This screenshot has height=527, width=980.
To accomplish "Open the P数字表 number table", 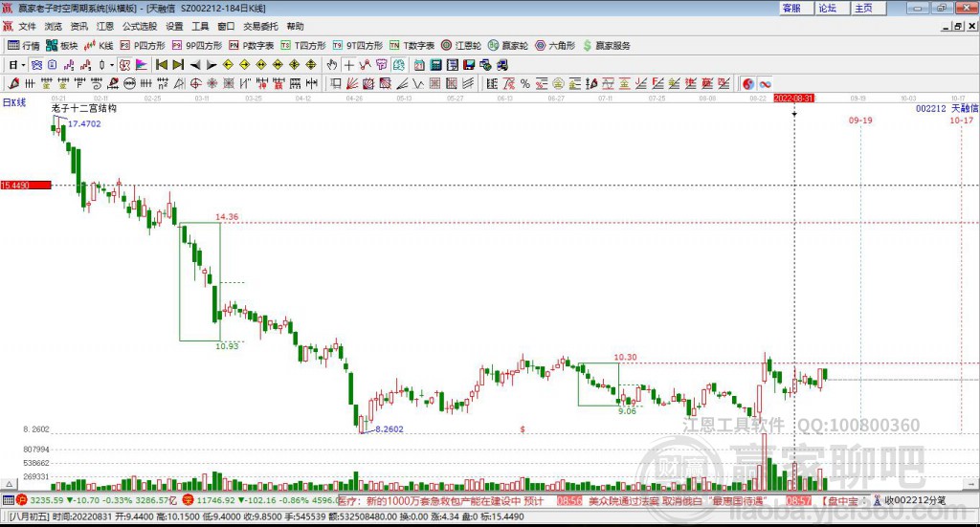I will point(252,46).
